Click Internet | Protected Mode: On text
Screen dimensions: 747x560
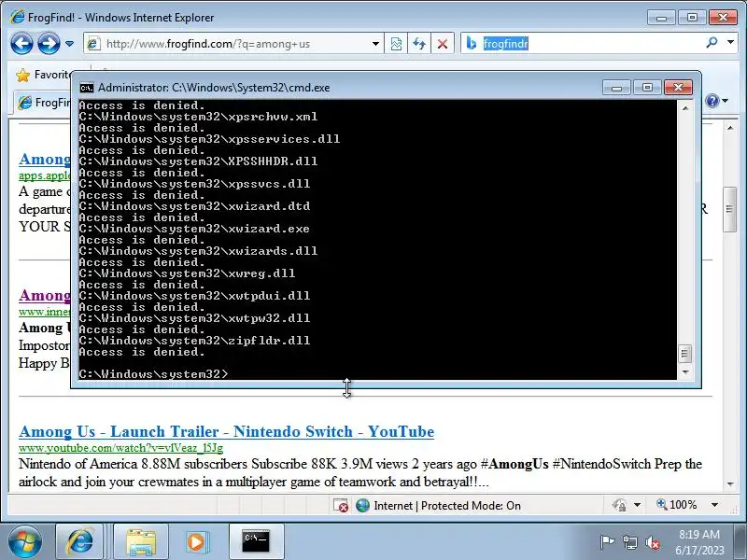pyautogui.click(x=447, y=506)
